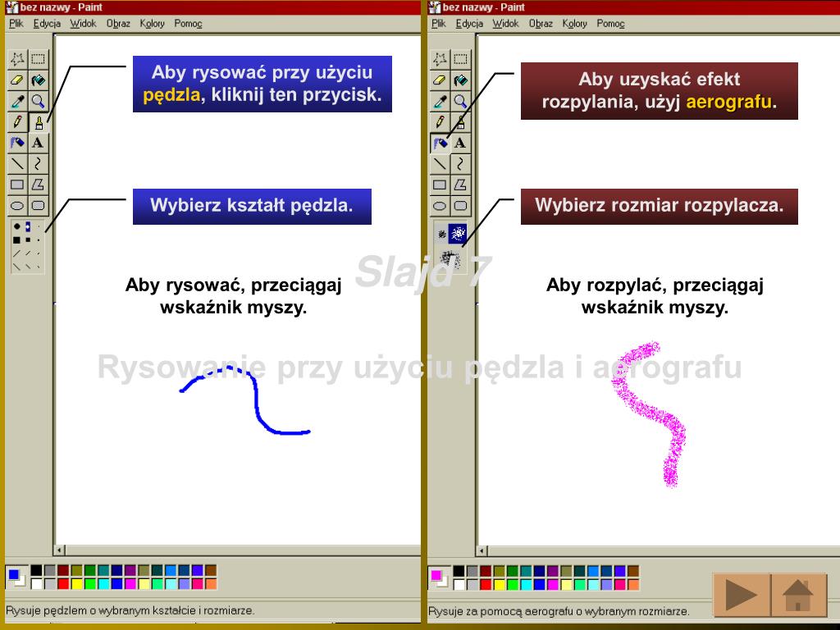
Task: Choose the large round brush shape
Action: tap(16, 226)
